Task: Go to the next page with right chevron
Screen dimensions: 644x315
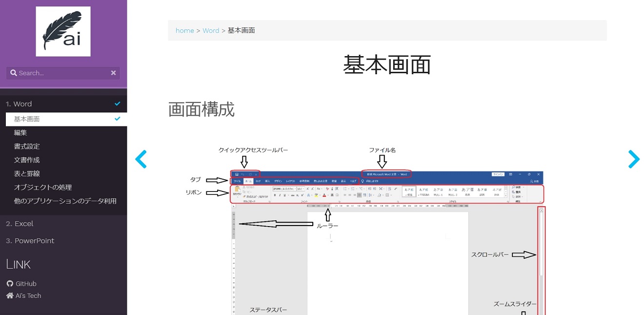Action: (x=633, y=159)
